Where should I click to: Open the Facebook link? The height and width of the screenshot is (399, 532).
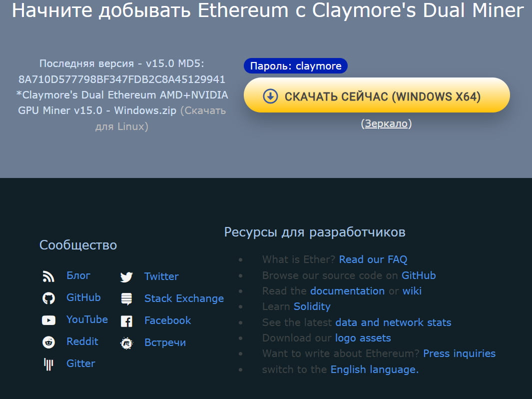pos(168,320)
